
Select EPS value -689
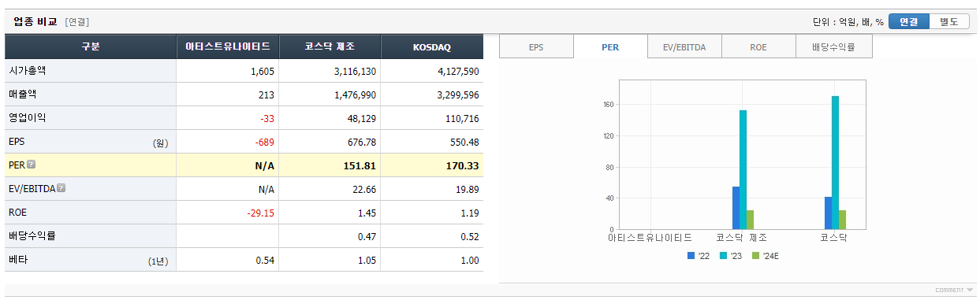point(265,143)
